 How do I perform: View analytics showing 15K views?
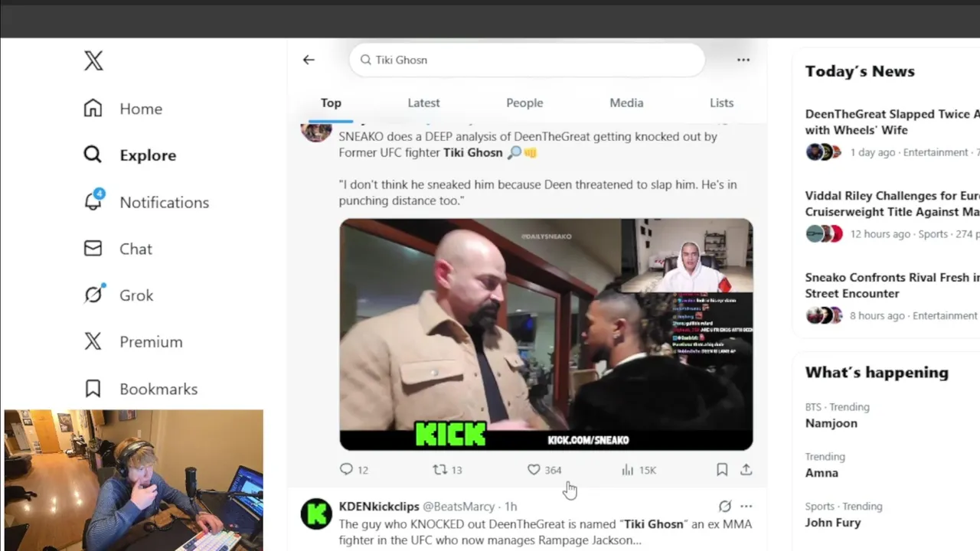[x=639, y=470]
